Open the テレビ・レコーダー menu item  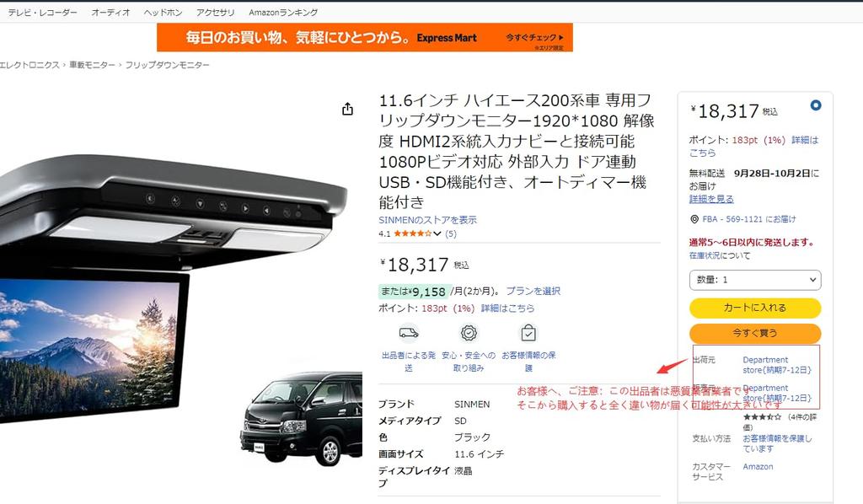click(42, 12)
